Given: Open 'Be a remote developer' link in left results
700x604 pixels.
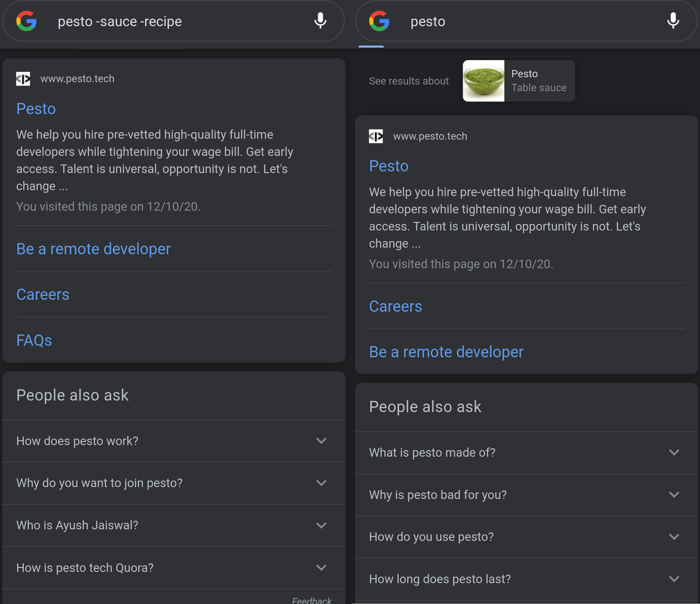Looking at the screenshot, I should (x=94, y=249).
